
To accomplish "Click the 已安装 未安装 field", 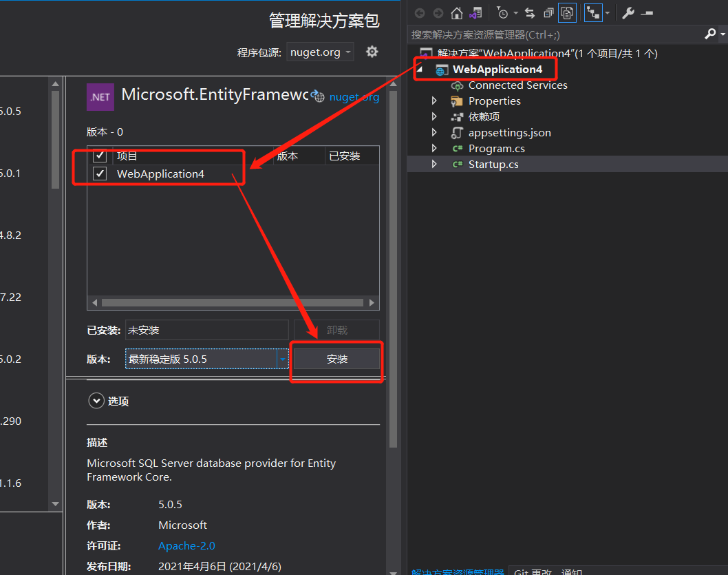I will [x=206, y=331].
